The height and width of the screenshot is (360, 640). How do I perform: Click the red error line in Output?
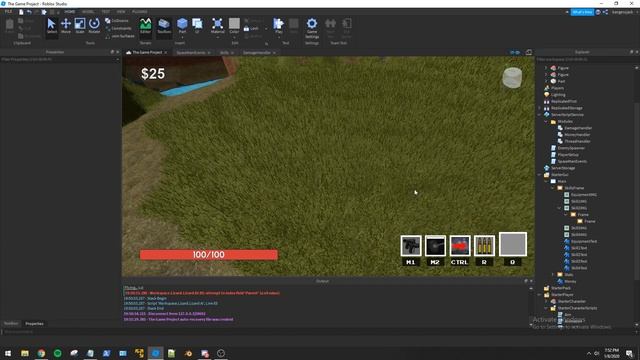tap(202, 293)
